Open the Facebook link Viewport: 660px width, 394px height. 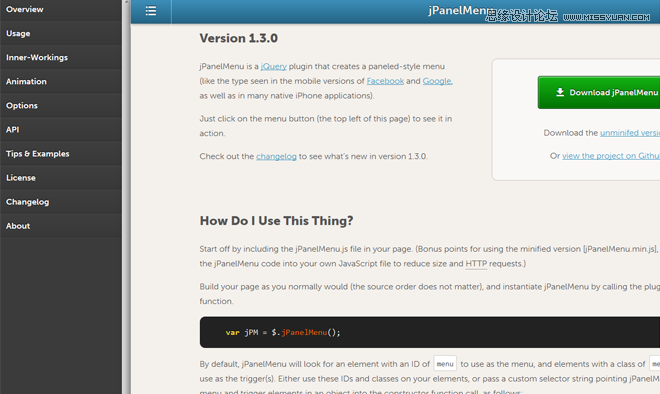385,81
